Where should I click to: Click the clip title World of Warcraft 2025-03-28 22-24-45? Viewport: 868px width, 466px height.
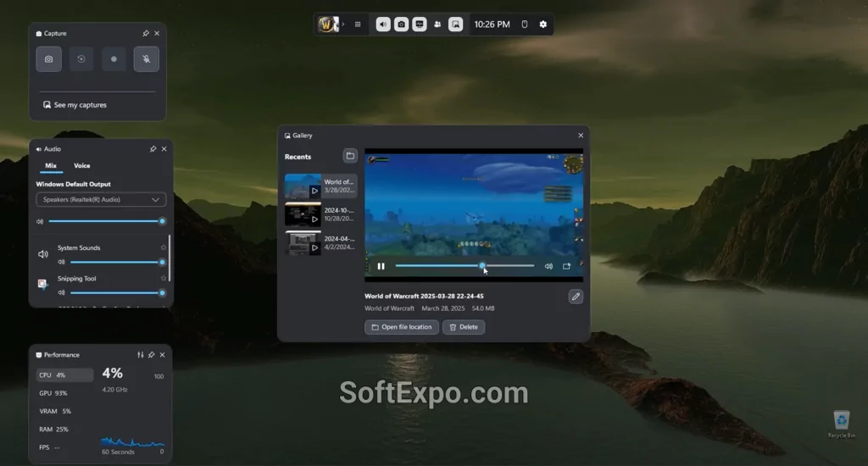[424, 296]
